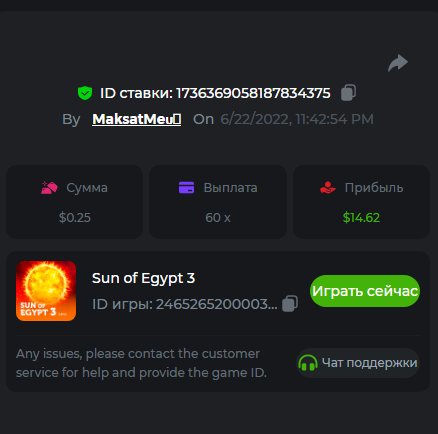Click the customer service help message
The image size is (438, 434).
(x=141, y=363)
